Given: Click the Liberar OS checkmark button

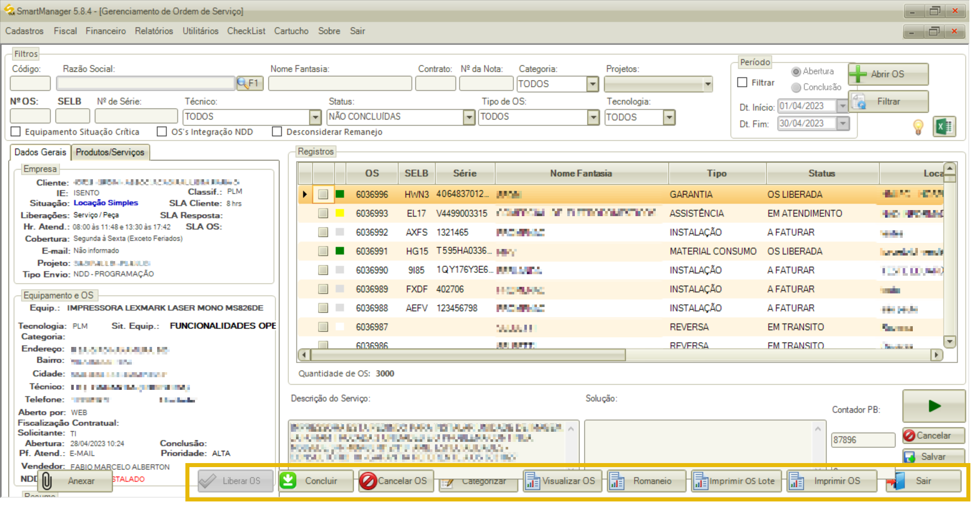Looking at the screenshot, I should pyautogui.click(x=235, y=481).
